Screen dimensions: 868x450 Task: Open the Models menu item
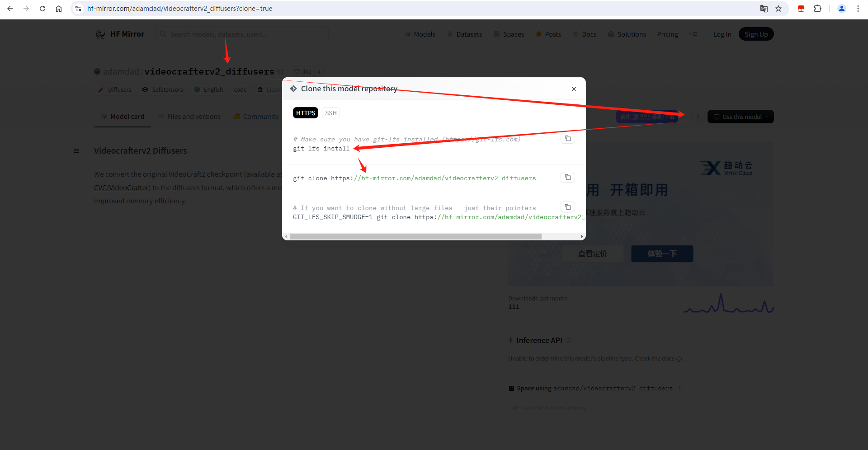tap(420, 34)
